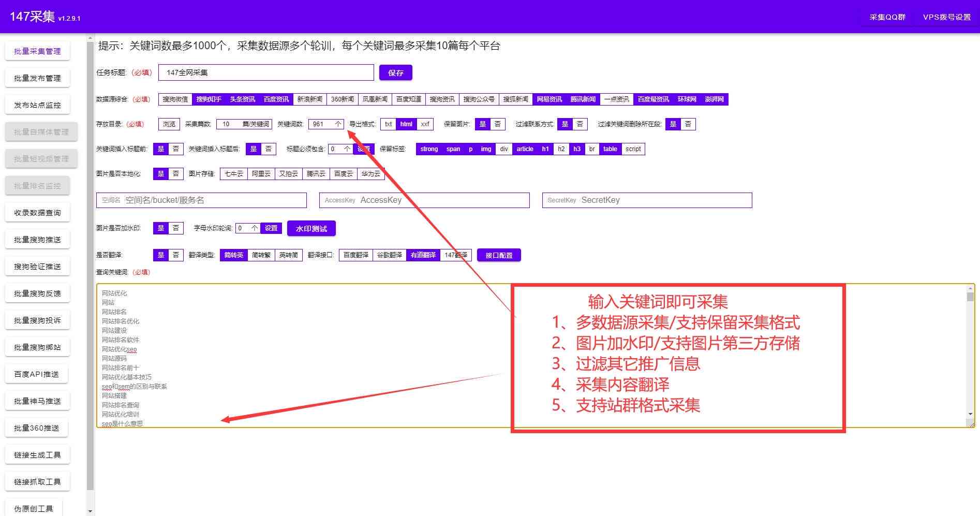Select 七牛云 image storage
This screenshot has height=516, width=980.
234,174
